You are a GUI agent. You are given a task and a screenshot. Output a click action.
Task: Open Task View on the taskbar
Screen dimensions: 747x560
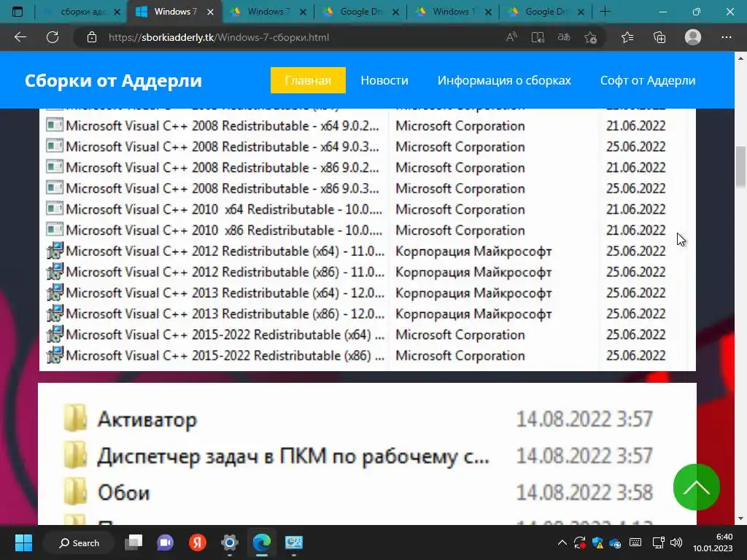point(133,542)
